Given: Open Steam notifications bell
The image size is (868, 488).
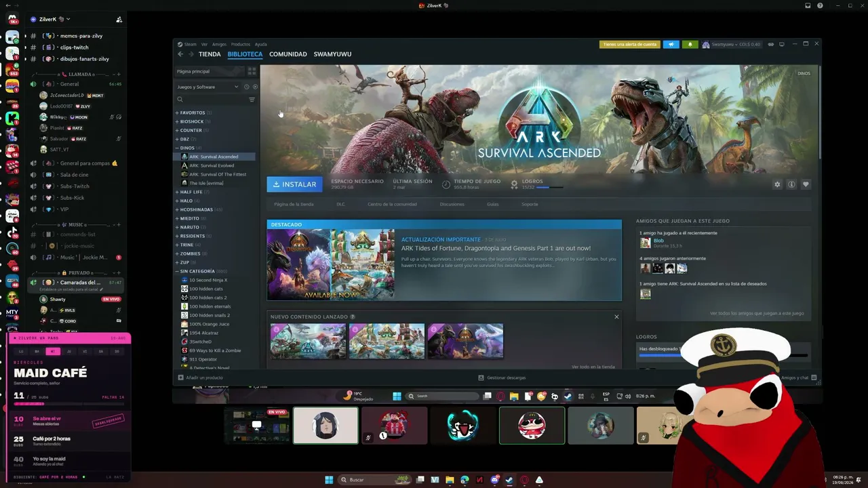Looking at the screenshot, I should pyautogui.click(x=690, y=45).
